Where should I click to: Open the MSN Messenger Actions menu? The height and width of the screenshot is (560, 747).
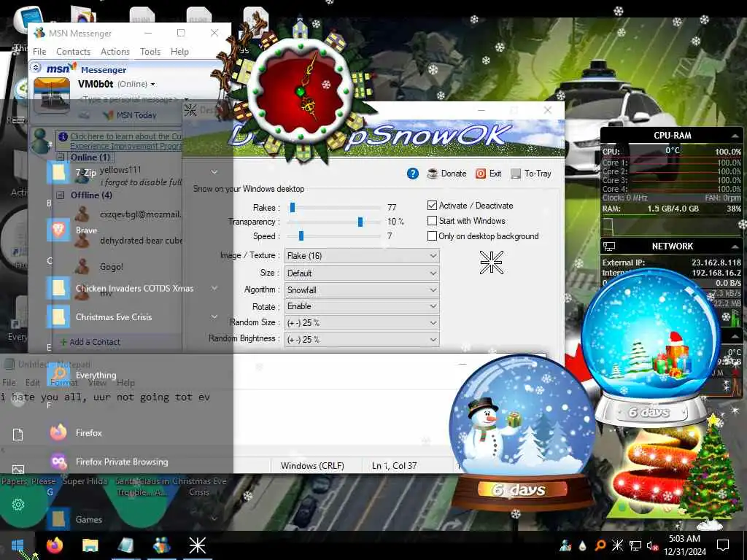[115, 52]
